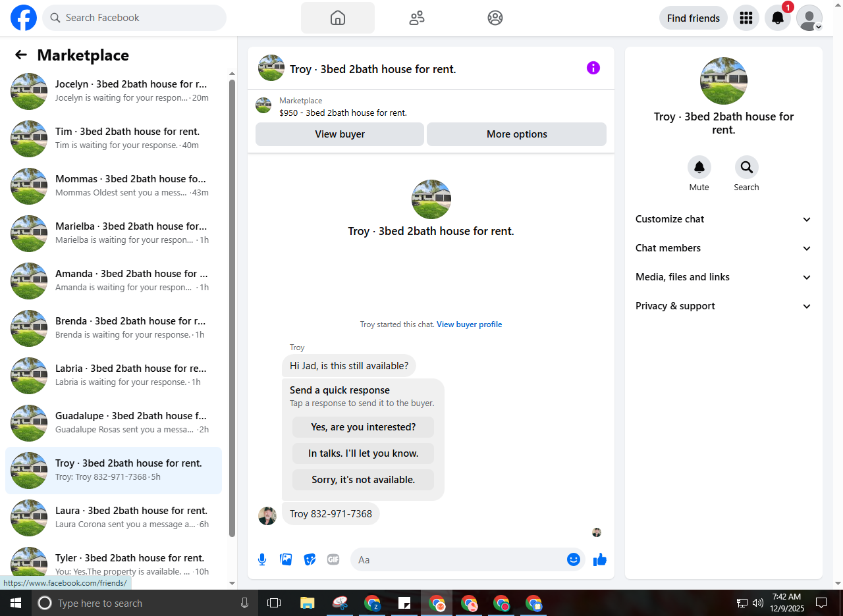Open the Home tab icon

click(338, 18)
